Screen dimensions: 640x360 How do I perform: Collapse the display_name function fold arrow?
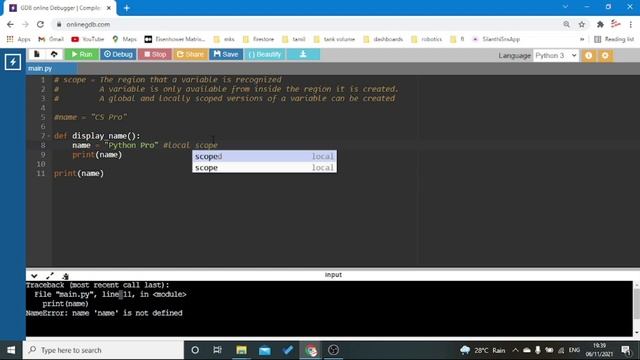click(x=49, y=136)
